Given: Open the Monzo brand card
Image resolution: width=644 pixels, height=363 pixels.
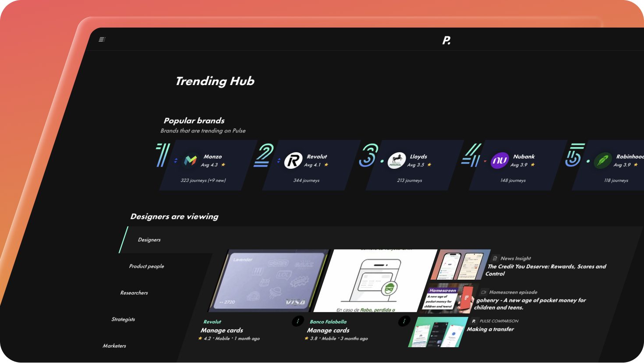Looking at the screenshot, I should tap(208, 165).
